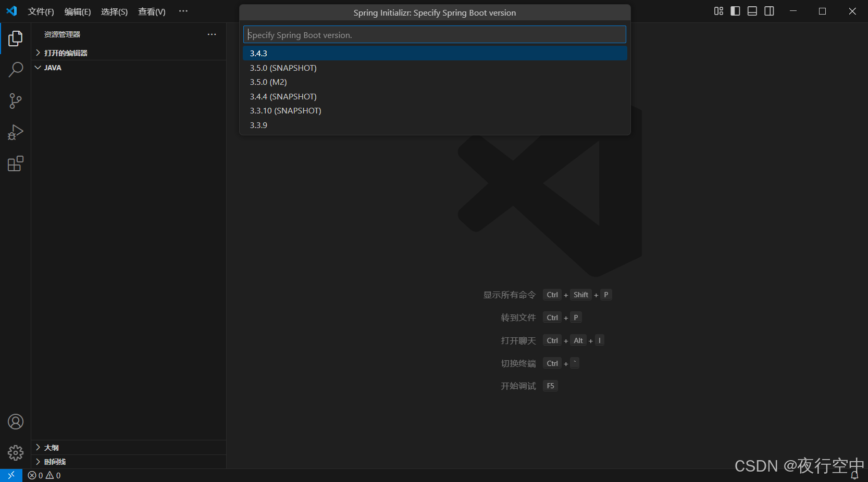The width and height of the screenshot is (868, 482).
Task: Select Spring Boot version 3.3.9
Action: coord(435,125)
